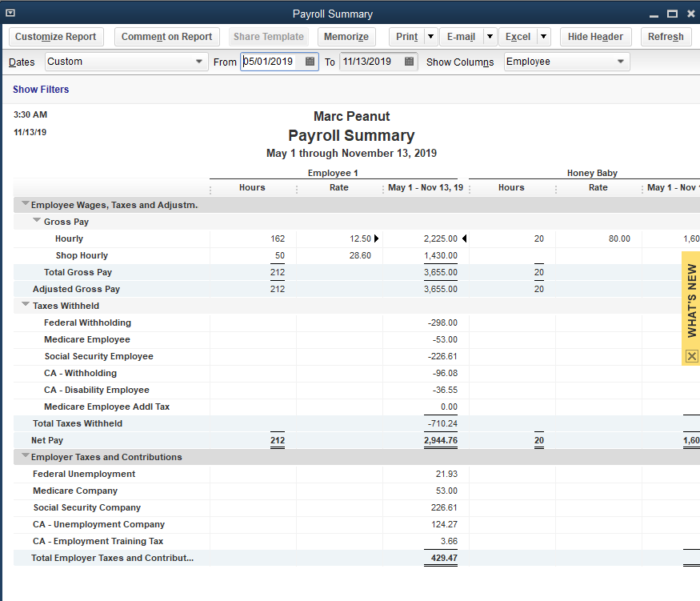Open the Dates range dropdown
700x601 pixels.
(126, 62)
